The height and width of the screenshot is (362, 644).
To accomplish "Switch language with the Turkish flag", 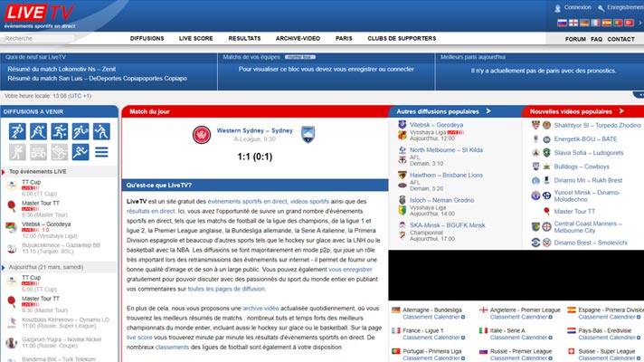I will (629, 23).
